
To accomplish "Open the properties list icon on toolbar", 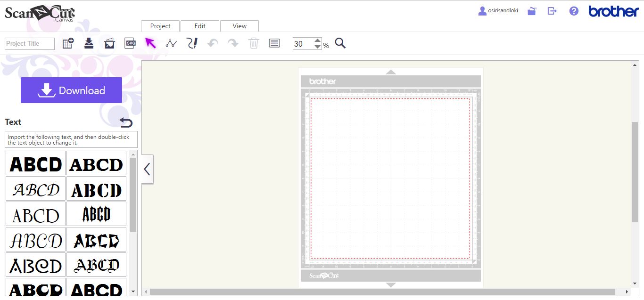I will pos(274,43).
